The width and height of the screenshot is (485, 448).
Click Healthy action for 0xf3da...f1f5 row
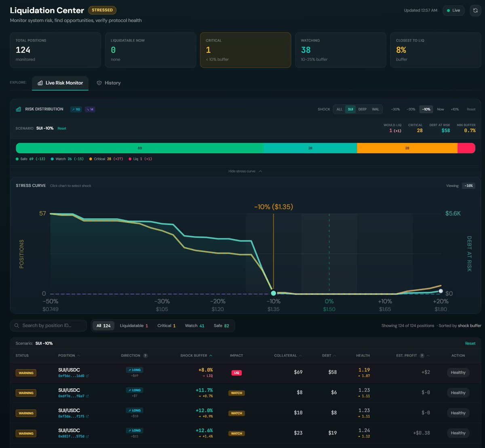click(x=458, y=413)
